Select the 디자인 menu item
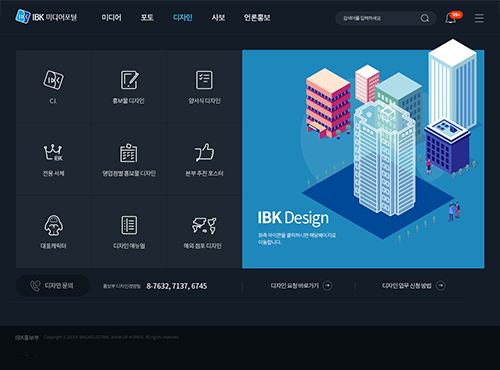 183,17
